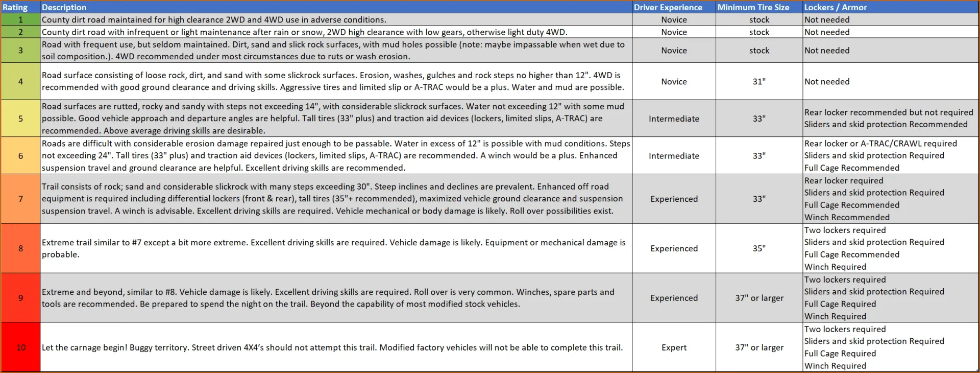Select the 35" minimum tire size cell
This screenshot has width=980, height=373.
click(x=759, y=248)
